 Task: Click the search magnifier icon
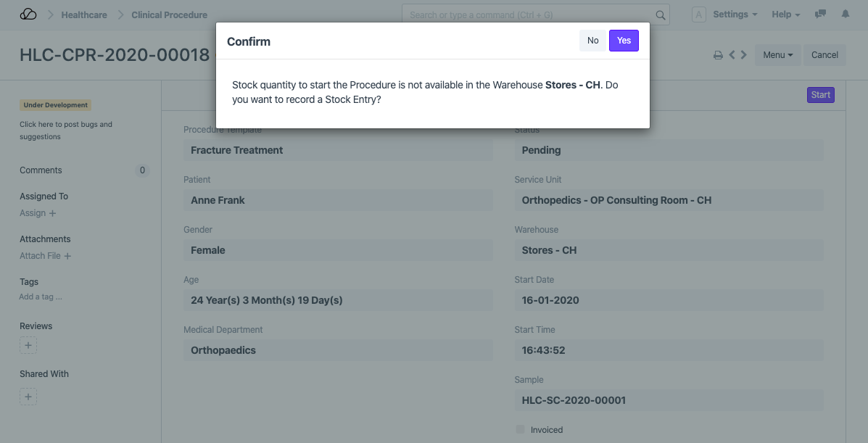pos(660,15)
